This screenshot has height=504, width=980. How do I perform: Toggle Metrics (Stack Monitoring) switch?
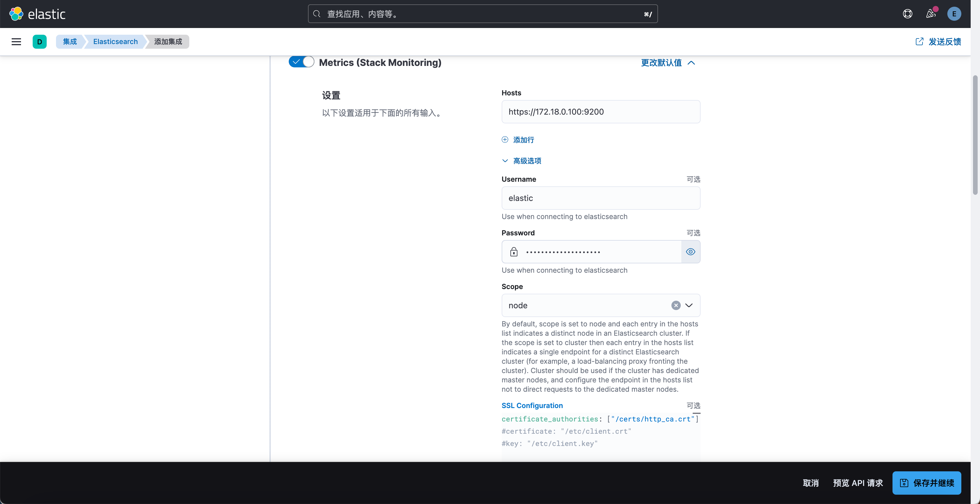tap(301, 62)
